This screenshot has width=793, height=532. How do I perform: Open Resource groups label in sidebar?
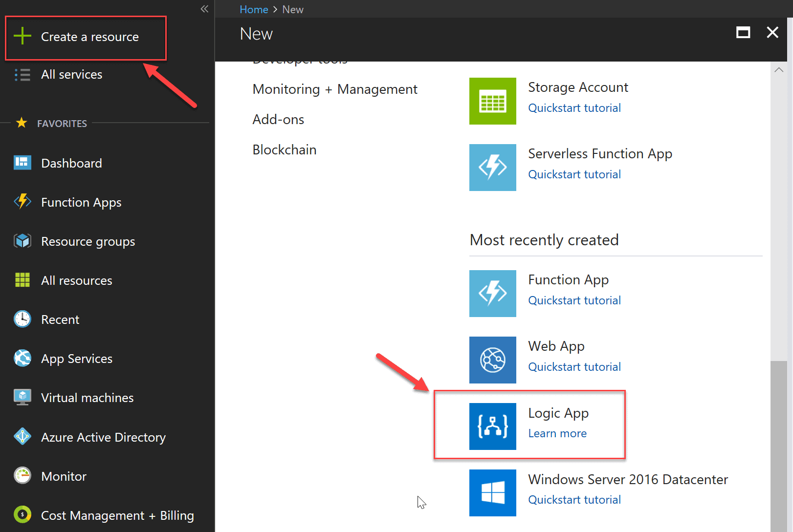point(88,242)
